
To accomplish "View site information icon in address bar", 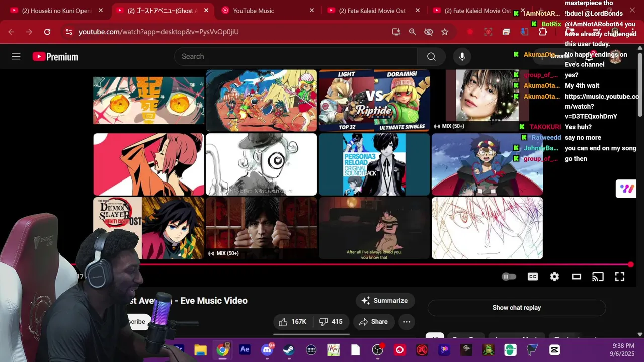I will (69, 32).
